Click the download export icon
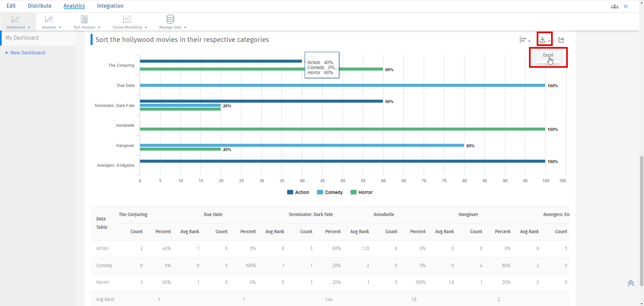644x306 pixels. tap(542, 40)
